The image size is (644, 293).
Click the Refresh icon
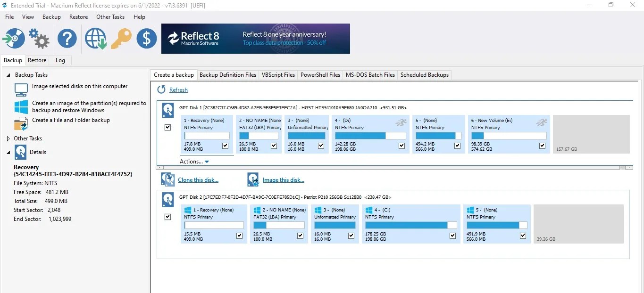[161, 90]
